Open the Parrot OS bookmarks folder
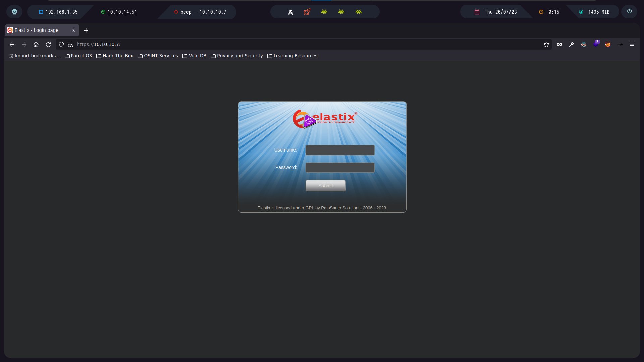644x362 pixels. (78, 56)
